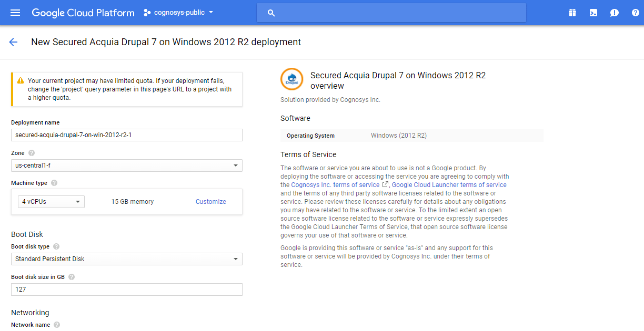The height and width of the screenshot is (331, 644).
Task: Open the cognosys-public project selector
Action: [x=179, y=13]
